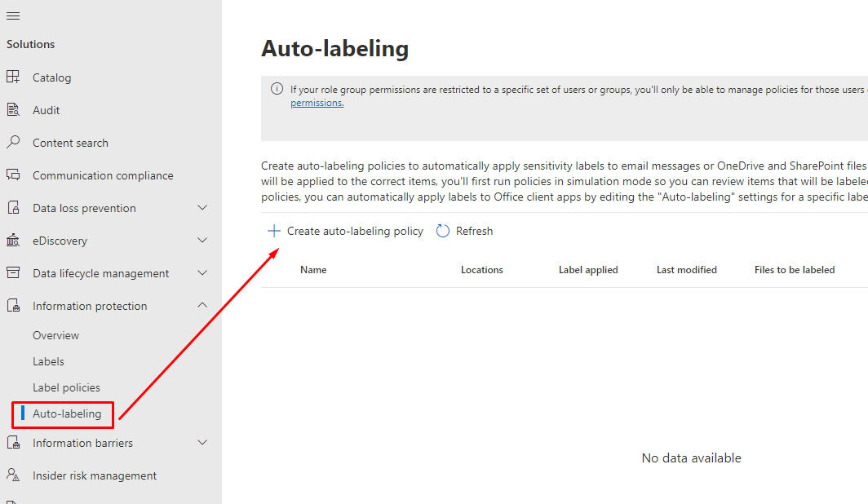The width and height of the screenshot is (868, 504).
Task: Click the plus icon to create policy
Action: pyautogui.click(x=274, y=231)
